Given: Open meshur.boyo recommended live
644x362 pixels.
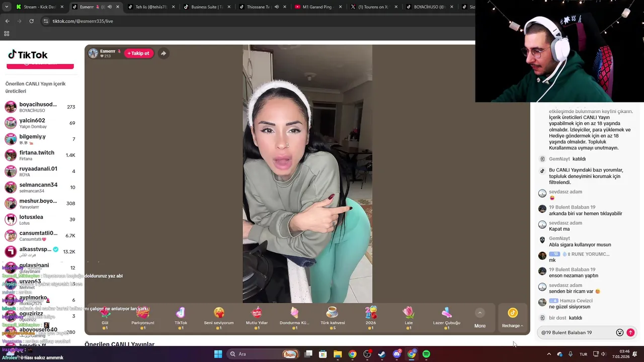Looking at the screenshot, I should point(40,204).
